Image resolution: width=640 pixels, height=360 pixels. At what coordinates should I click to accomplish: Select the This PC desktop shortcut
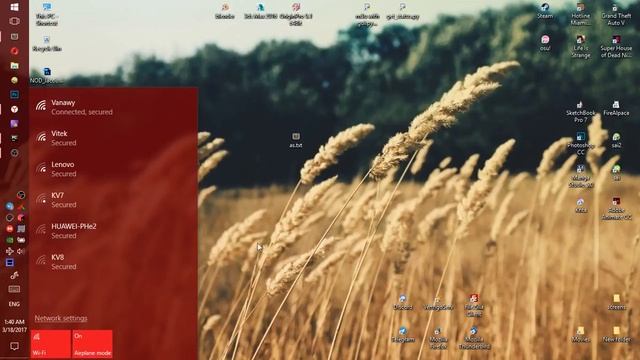[x=47, y=14]
